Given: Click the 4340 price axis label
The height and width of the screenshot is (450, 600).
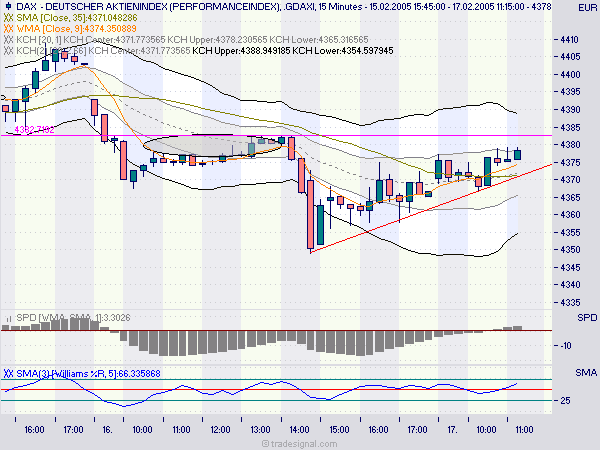Looking at the screenshot, I should click(570, 284).
